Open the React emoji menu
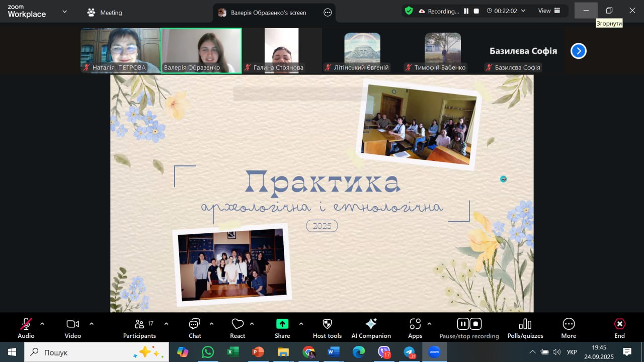 tap(237, 328)
